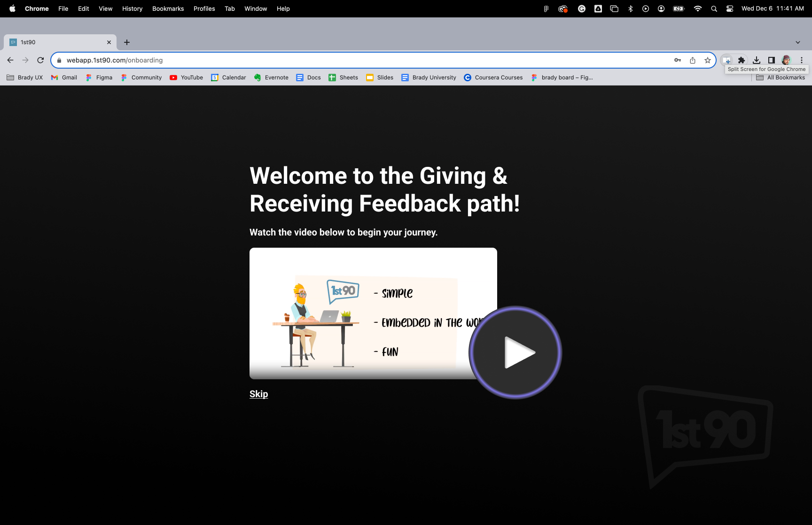The width and height of the screenshot is (812, 525).
Task: Open the Coursera Courses bookmark
Action: 493,78
